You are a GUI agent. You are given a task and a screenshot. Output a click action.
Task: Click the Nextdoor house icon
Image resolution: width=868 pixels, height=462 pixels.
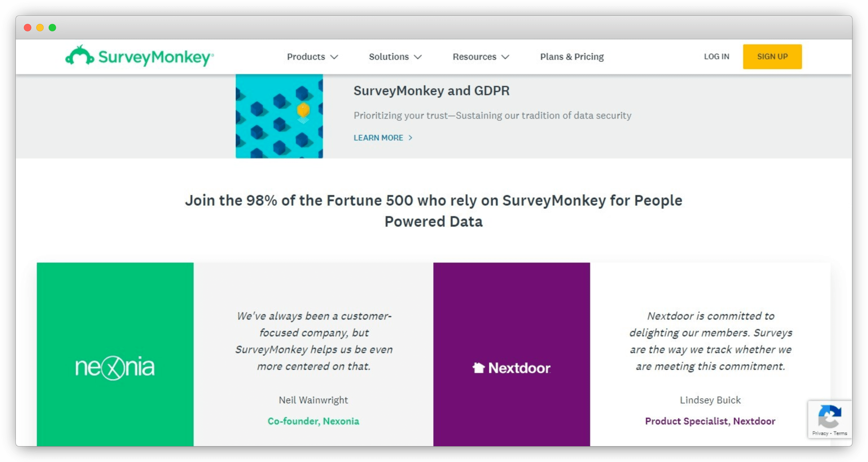(x=479, y=367)
